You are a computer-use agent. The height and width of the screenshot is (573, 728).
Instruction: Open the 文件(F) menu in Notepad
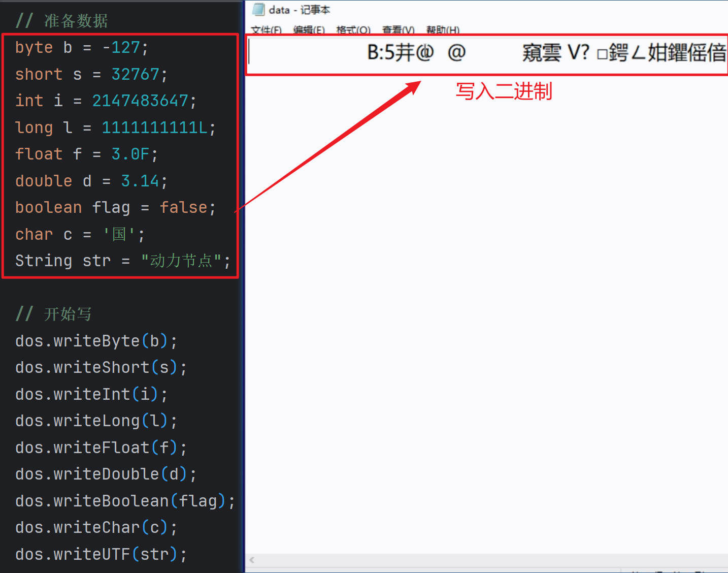tap(266, 30)
